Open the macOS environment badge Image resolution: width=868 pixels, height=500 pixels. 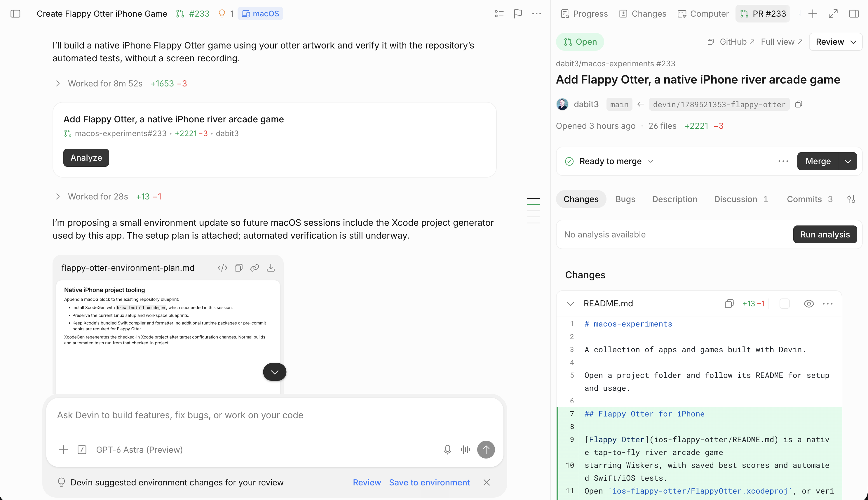tap(260, 14)
